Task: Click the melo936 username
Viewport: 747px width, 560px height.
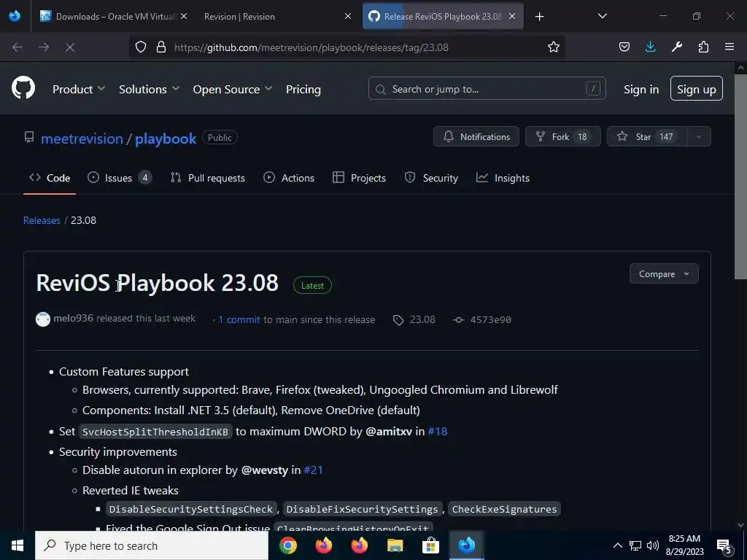Action: pyautogui.click(x=74, y=318)
